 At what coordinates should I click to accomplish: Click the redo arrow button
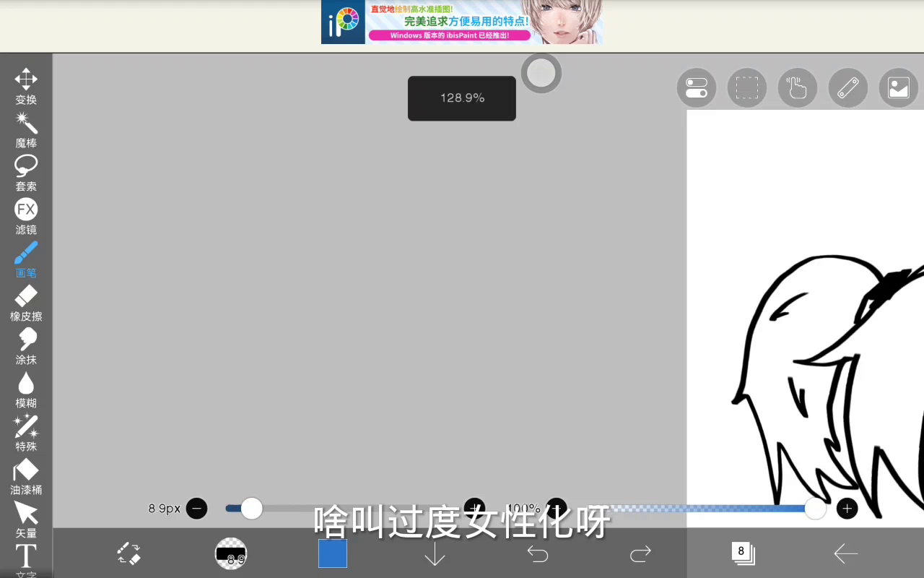coord(640,553)
